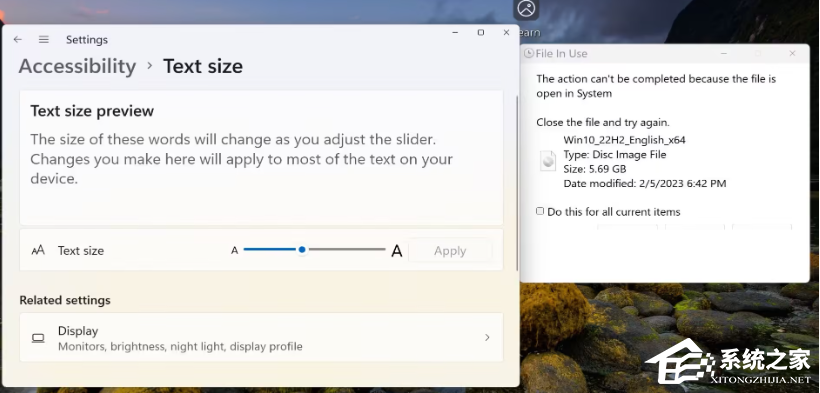Click the text size slider thumb
The image size is (820, 393).
[x=302, y=250]
